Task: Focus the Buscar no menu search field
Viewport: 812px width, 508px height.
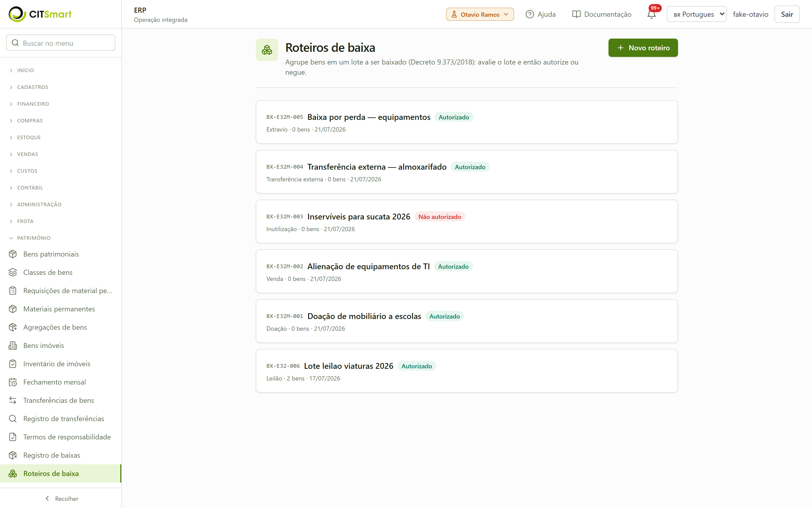Action: (x=61, y=43)
